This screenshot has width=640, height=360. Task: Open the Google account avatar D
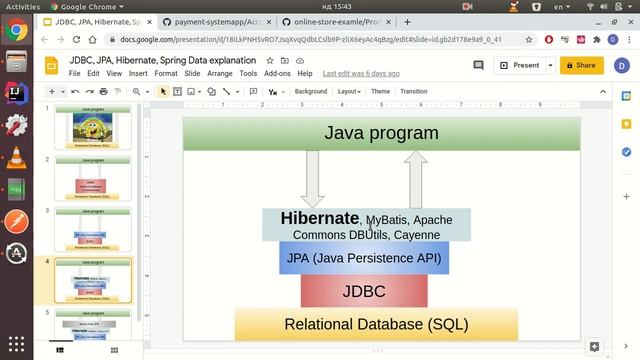tap(622, 65)
